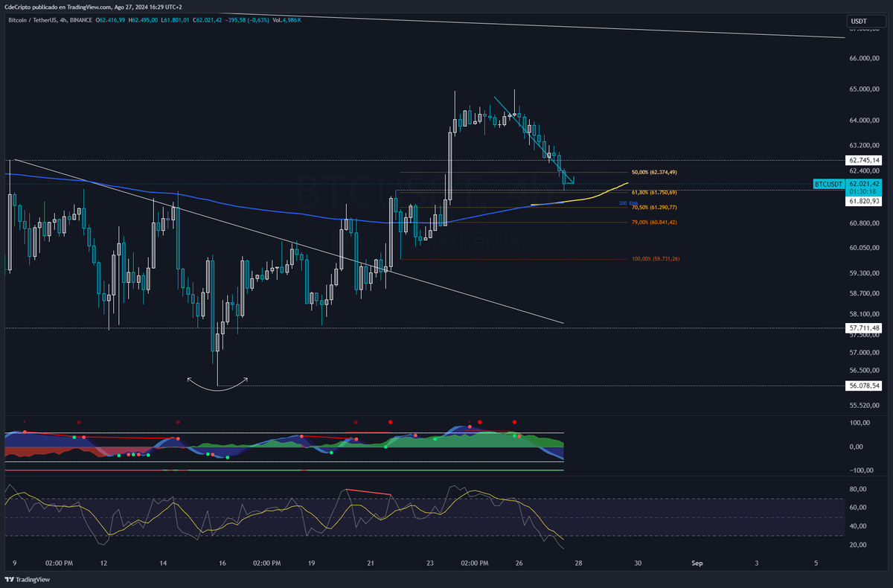Click the date 23 on time axis
The height and width of the screenshot is (588, 893).
click(430, 563)
